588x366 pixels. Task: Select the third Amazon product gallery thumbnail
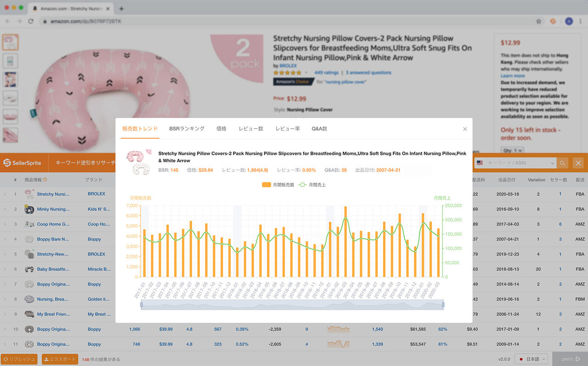[x=10, y=79]
